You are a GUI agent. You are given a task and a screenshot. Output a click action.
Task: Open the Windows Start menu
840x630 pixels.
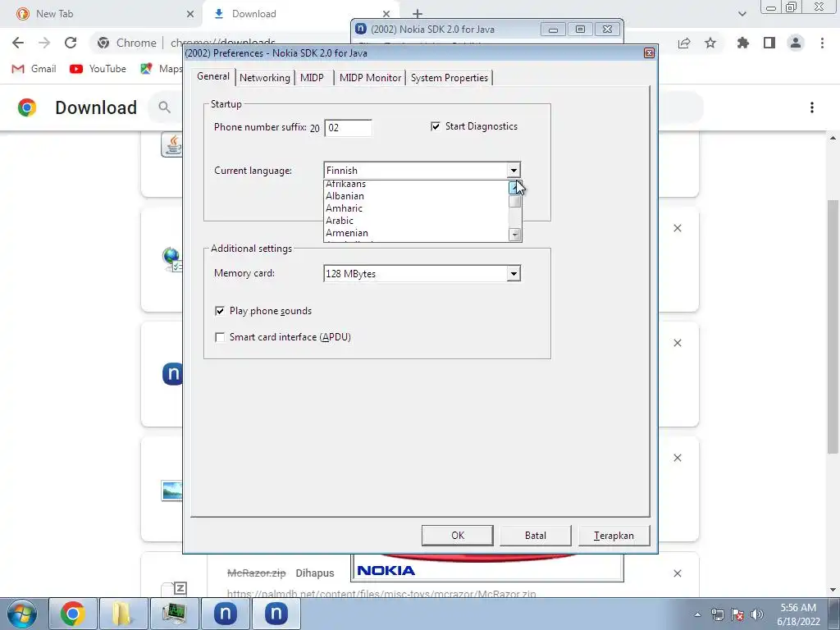22,614
